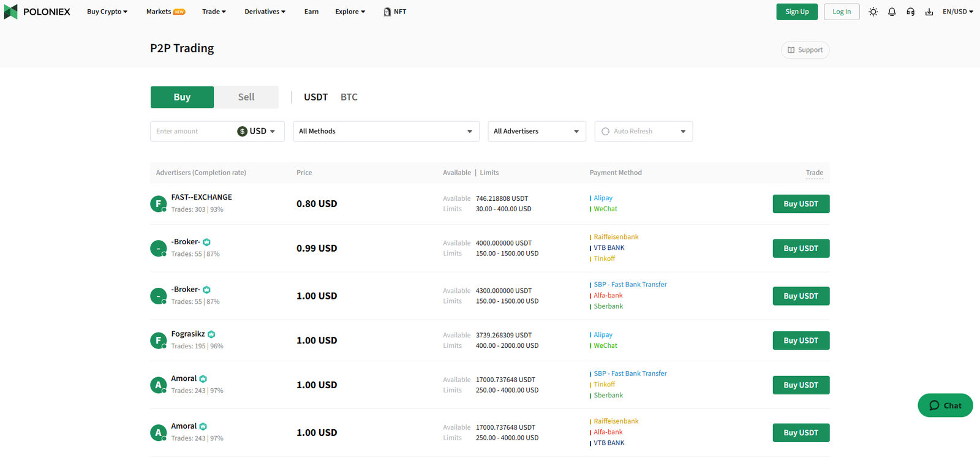The height and width of the screenshot is (458, 980).
Task: Buy USDT from -Broker- at 1.00 USD
Action: click(801, 296)
